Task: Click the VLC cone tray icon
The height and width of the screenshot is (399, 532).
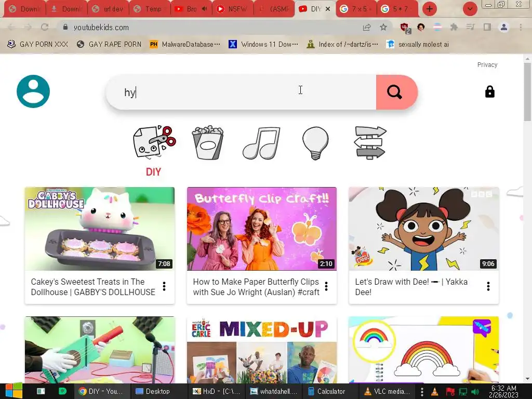Action: click(x=434, y=392)
